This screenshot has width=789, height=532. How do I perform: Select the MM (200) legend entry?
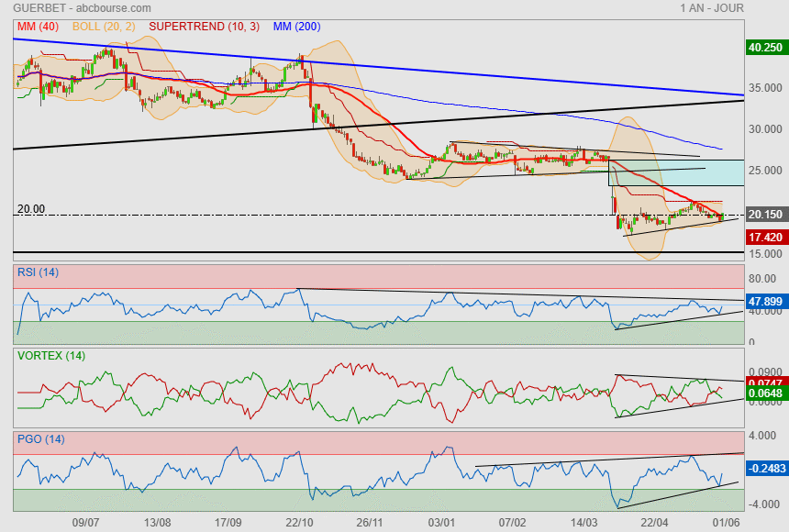pyautogui.click(x=297, y=27)
